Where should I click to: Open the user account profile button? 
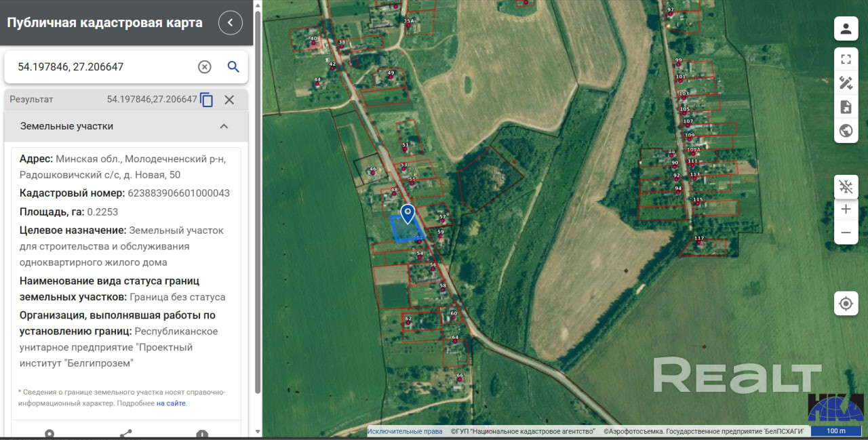[846, 29]
